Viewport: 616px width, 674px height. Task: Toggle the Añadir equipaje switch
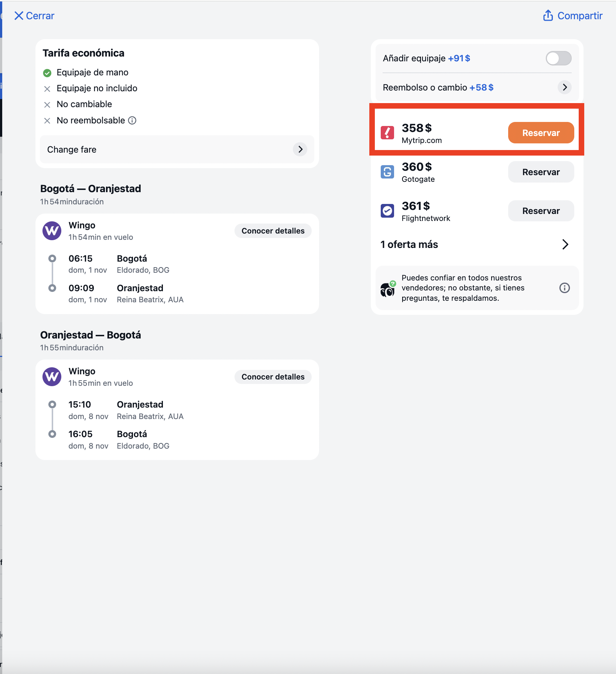558,58
